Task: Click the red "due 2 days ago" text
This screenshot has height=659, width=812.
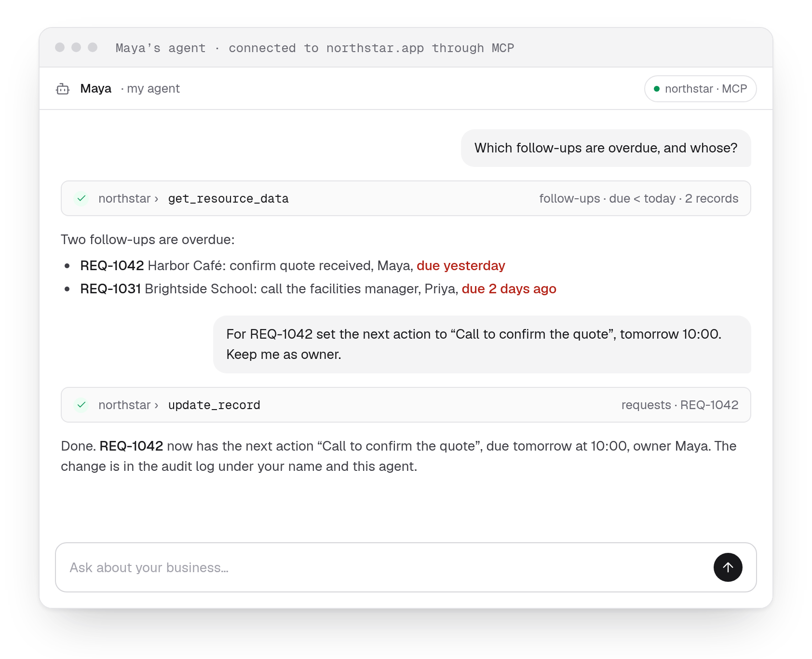Action: click(509, 288)
